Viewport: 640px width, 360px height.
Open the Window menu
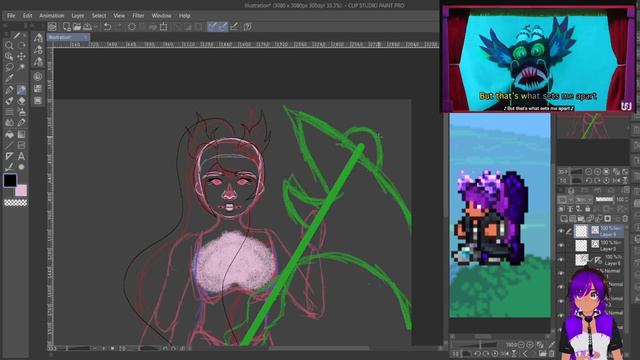click(161, 16)
